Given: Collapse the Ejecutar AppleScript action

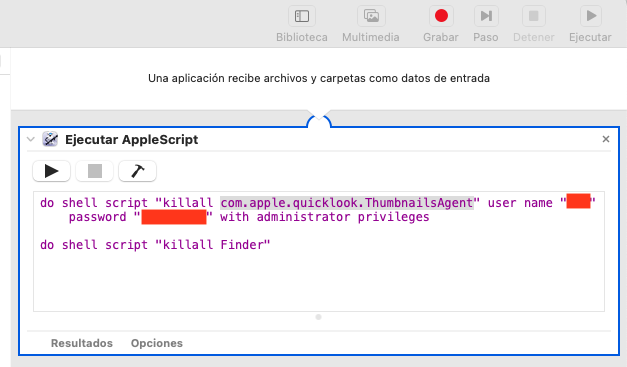Looking at the screenshot, I should coord(31,140).
